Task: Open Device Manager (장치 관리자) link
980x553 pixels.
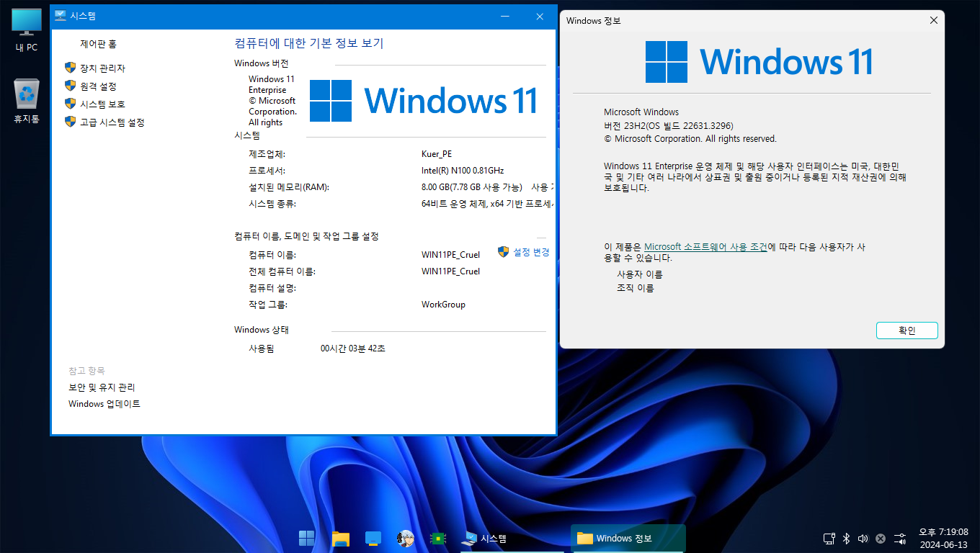Action: (102, 68)
